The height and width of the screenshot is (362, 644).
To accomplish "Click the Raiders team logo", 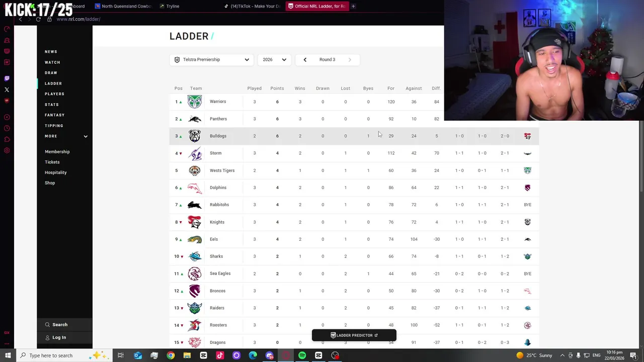I will [195, 308].
